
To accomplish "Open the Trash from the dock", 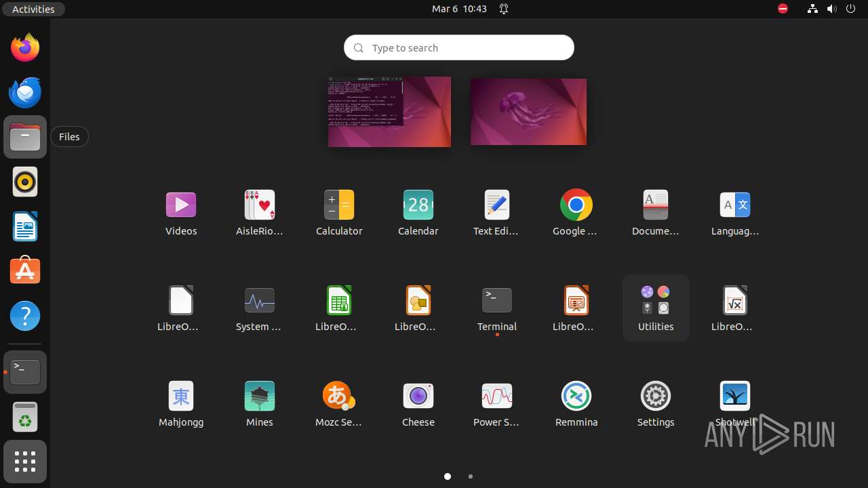I will point(25,417).
